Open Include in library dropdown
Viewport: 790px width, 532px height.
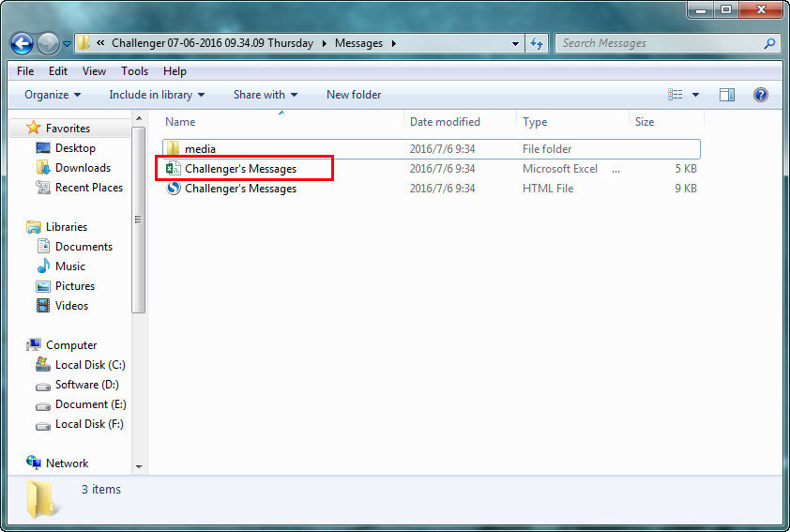[x=157, y=95]
